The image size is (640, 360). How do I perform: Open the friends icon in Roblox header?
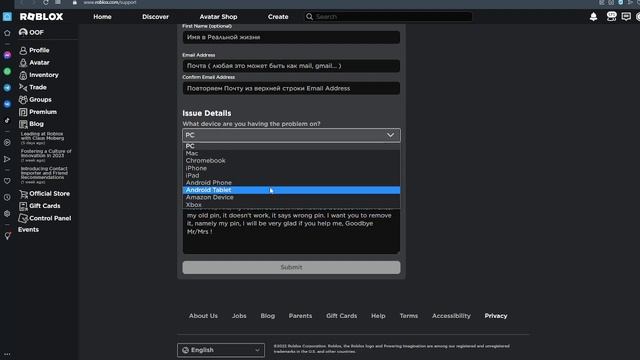(x=611, y=16)
